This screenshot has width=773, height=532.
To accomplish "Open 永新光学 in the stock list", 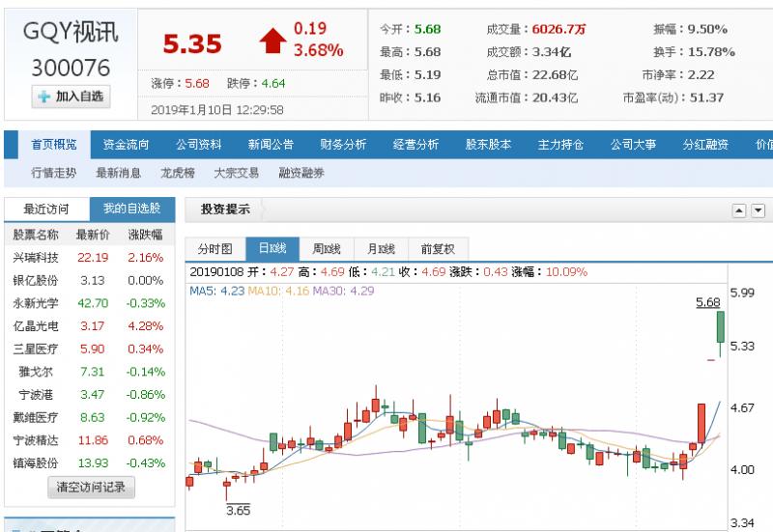I will pos(36,303).
